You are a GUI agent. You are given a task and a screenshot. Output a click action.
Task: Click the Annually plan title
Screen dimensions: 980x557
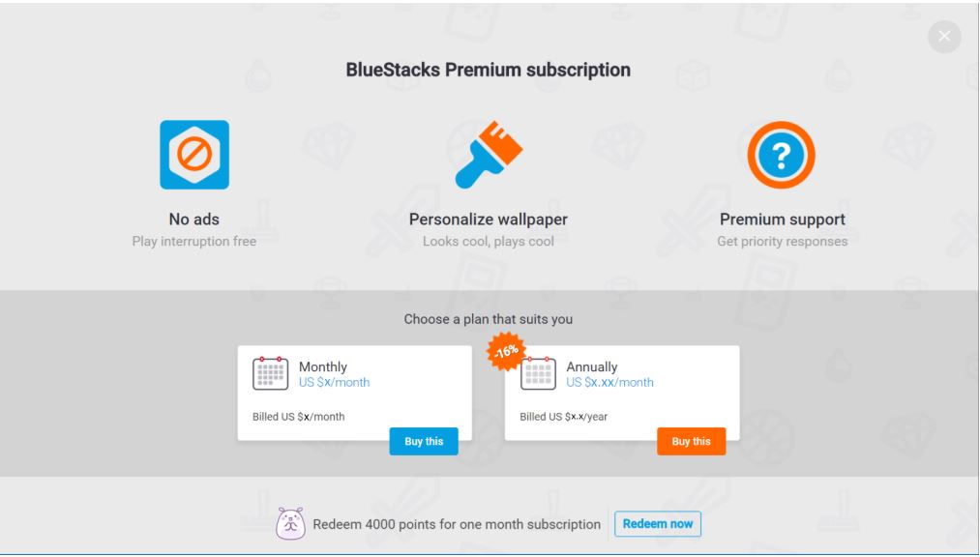click(x=592, y=366)
